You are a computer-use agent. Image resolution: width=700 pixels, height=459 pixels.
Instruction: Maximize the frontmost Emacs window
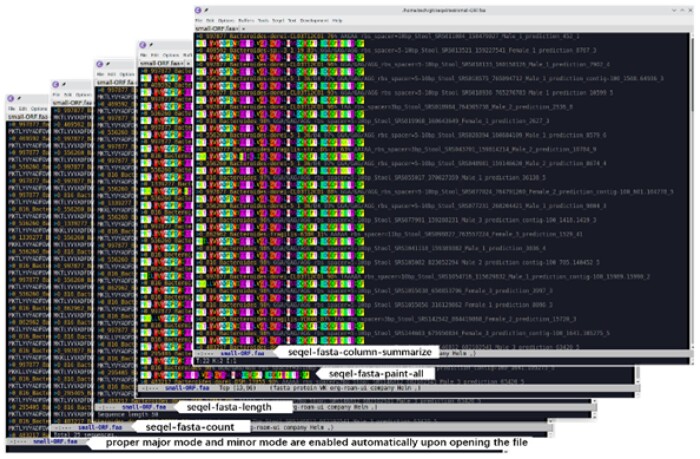682,10
